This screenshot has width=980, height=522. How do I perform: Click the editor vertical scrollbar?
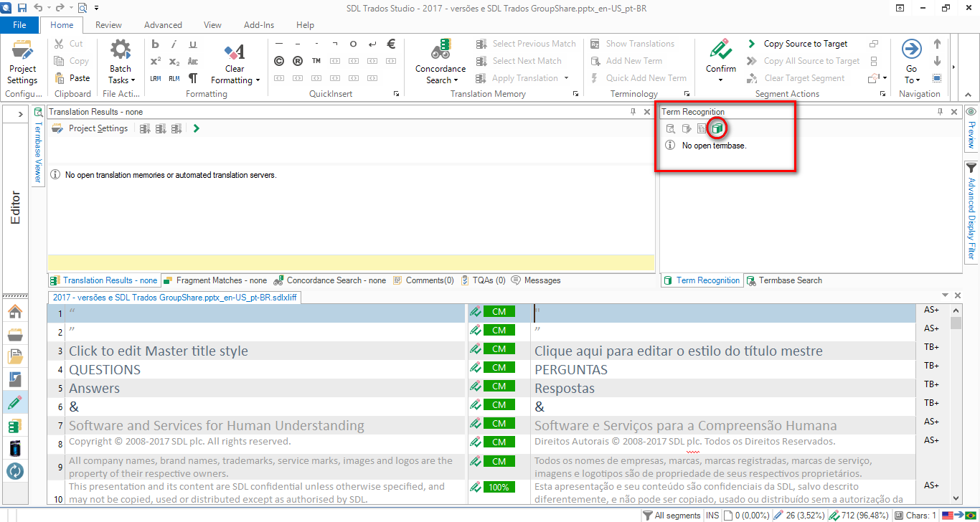956,405
